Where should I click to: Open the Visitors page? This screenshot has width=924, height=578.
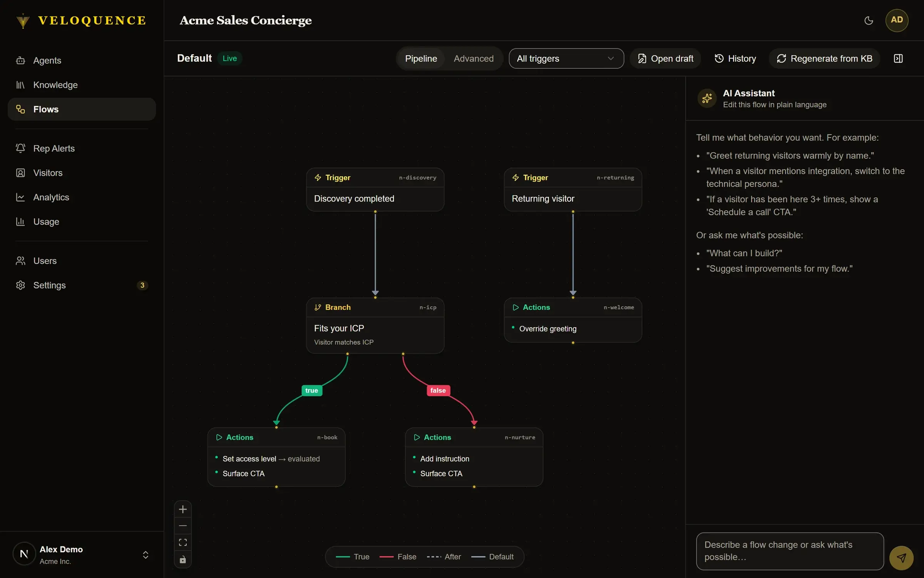82,173
